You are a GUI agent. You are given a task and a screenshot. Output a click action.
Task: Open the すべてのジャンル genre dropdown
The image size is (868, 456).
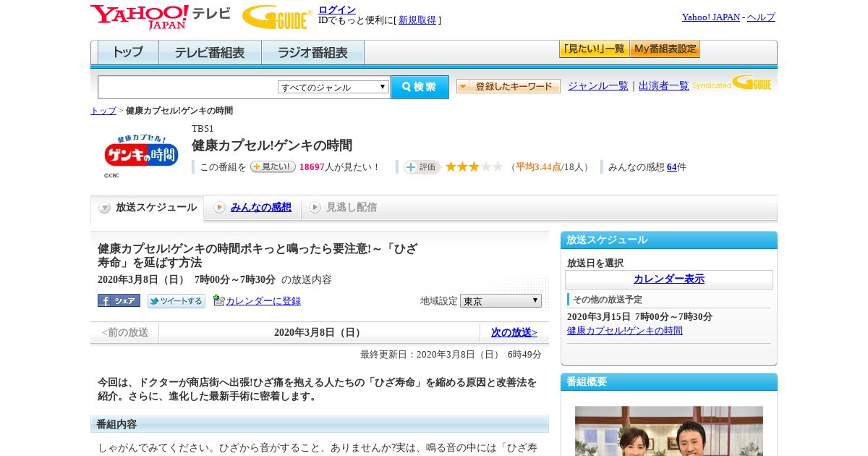point(333,87)
